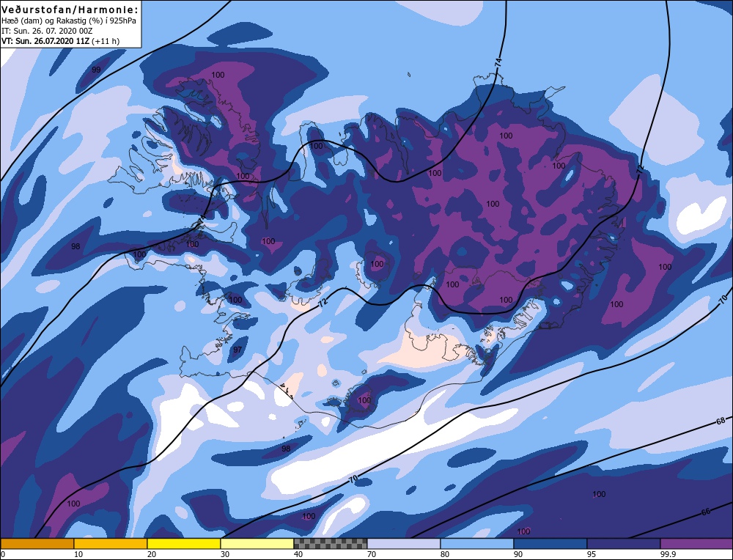Select the bright yellow 20–30 legend swatch
Screen dimensions: 733x560
184,543
